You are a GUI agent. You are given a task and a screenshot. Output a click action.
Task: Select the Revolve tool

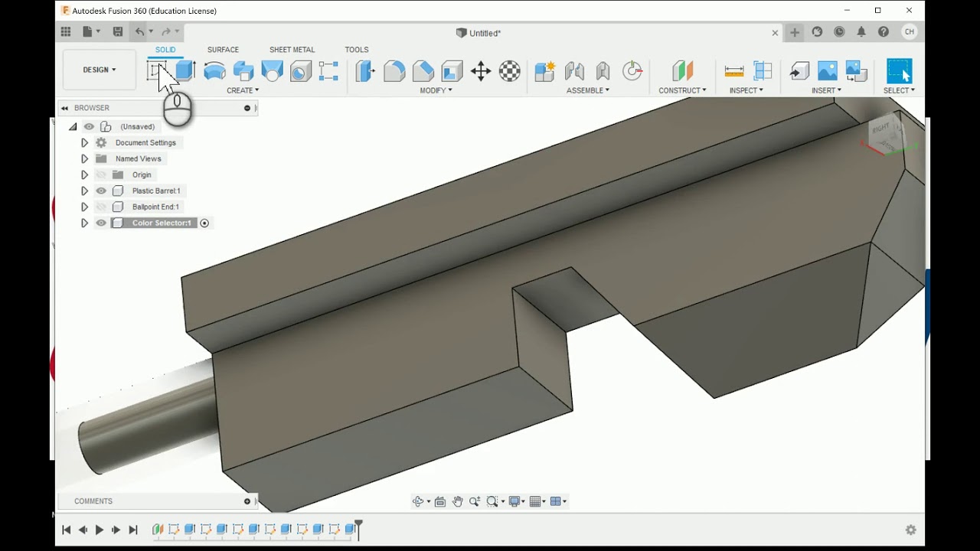214,71
